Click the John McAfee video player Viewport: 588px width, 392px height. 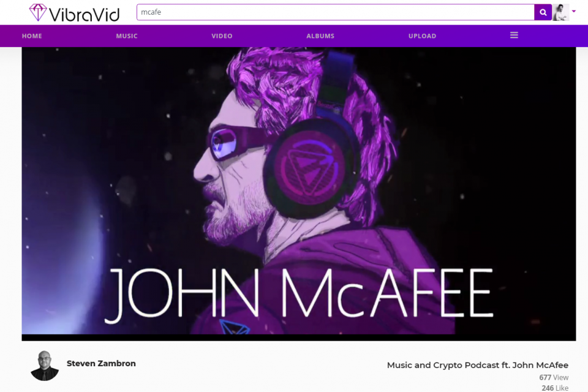click(x=298, y=194)
